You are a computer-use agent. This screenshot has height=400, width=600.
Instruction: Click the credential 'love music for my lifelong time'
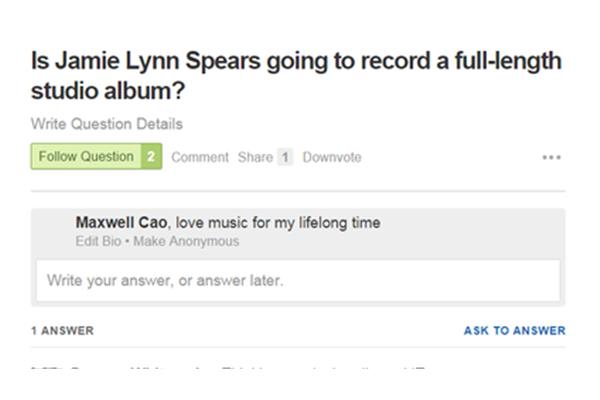(x=278, y=222)
